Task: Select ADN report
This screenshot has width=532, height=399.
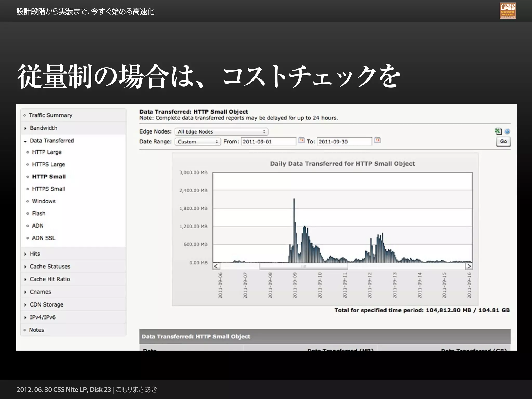Action: pos(38,226)
